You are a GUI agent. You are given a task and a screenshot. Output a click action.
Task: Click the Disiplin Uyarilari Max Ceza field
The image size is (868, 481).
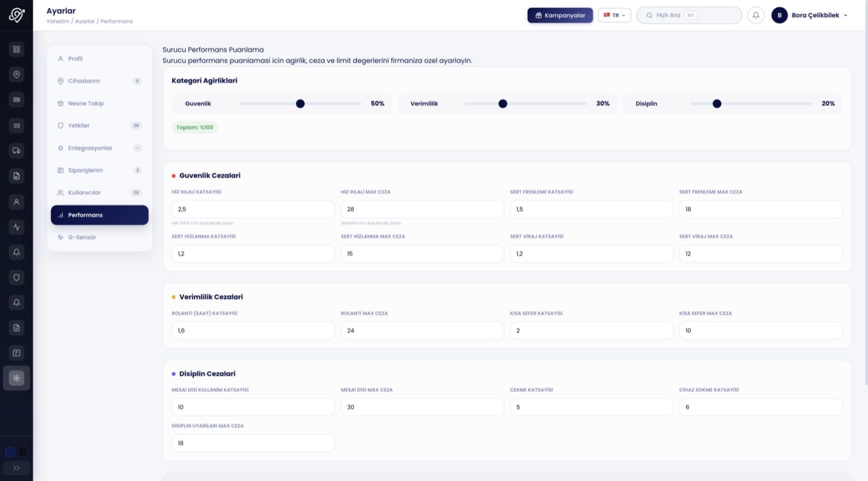(253, 443)
